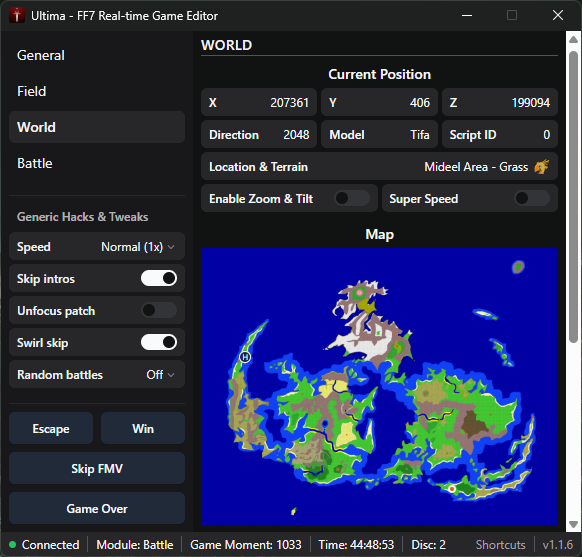The image size is (582, 557).
Task: Click 'Module: Battle' in status bar
Action: coord(135,544)
